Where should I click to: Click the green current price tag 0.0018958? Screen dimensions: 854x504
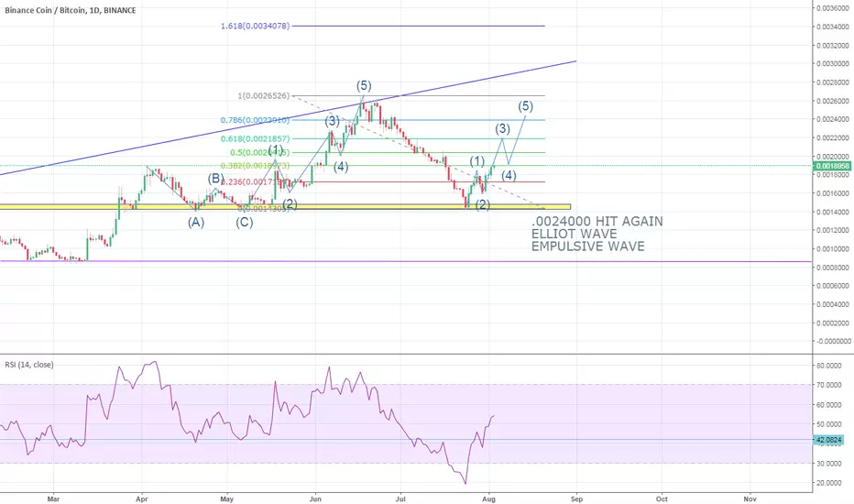831,166
